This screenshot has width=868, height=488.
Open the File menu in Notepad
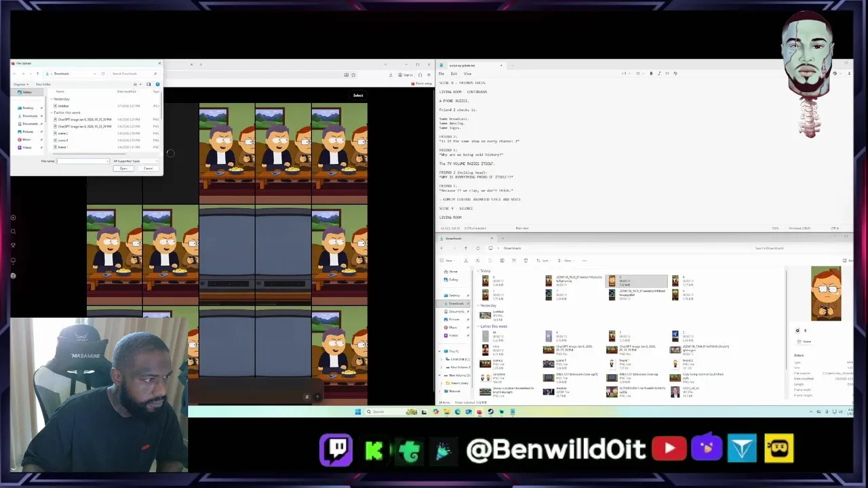pyautogui.click(x=441, y=74)
